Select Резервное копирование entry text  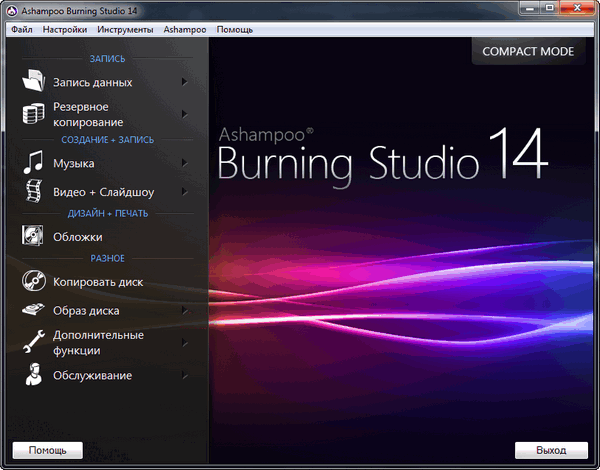88,114
